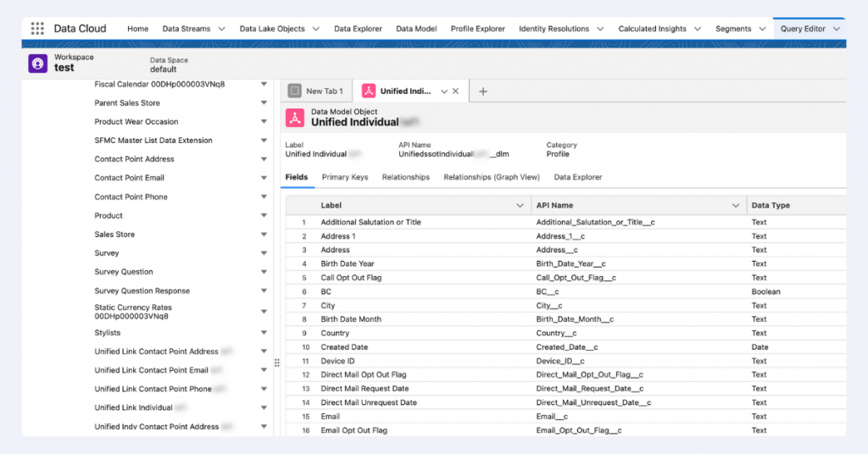Expand the Survey object arrow
This screenshot has height=454, width=868.
coord(264,253)
